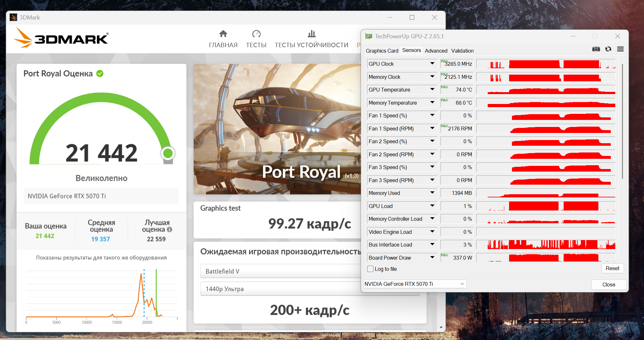
Task: Switch to the Advanced tab
Action: point(436,51)
